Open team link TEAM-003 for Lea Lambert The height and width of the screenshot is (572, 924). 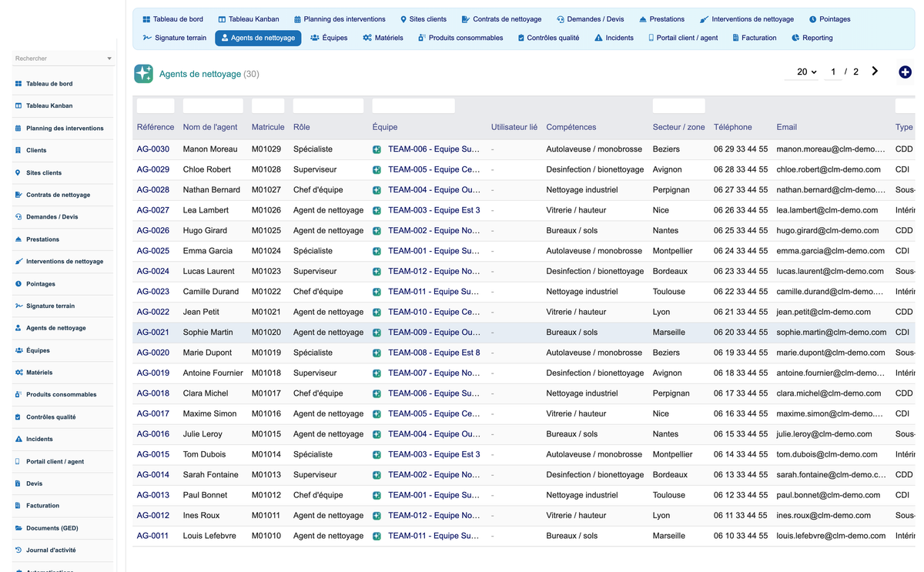point(434,210)
